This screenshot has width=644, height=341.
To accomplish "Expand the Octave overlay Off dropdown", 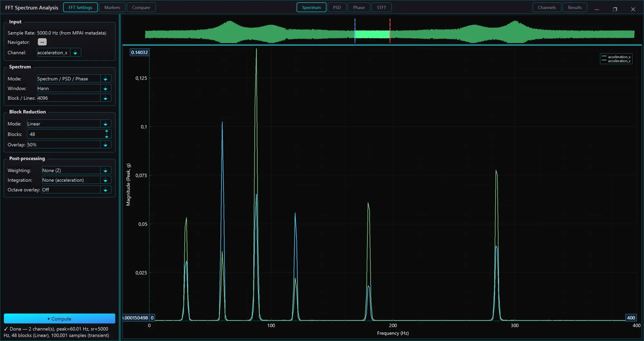I will point(77,190).
